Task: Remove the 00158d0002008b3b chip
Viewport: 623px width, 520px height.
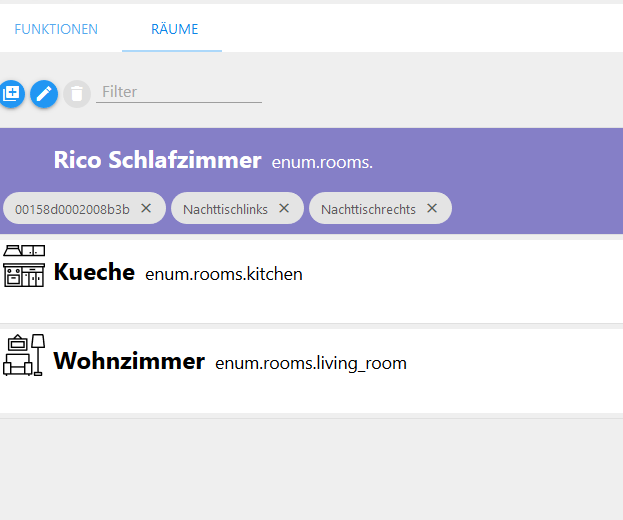Action: tap(146, 208)
